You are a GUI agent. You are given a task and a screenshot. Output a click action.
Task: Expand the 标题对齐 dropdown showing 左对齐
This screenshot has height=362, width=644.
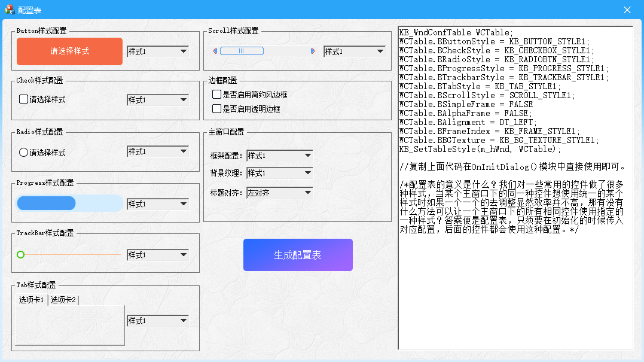tap(280, 193)
